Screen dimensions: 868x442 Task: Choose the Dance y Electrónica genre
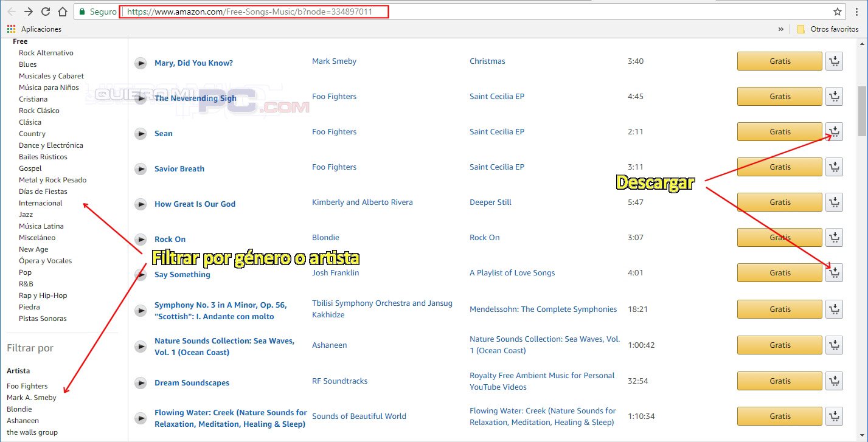point(51,145)
